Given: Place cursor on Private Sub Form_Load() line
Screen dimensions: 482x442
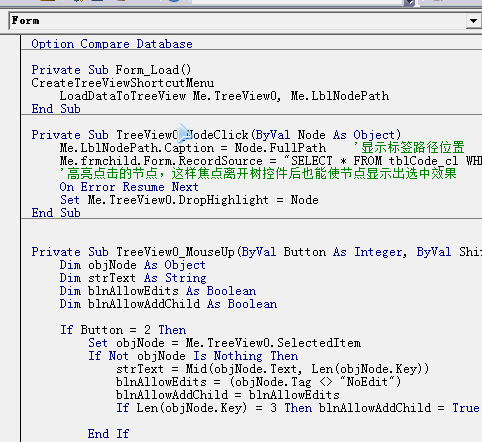Looking at the screenshot, I should click(111, 70).
